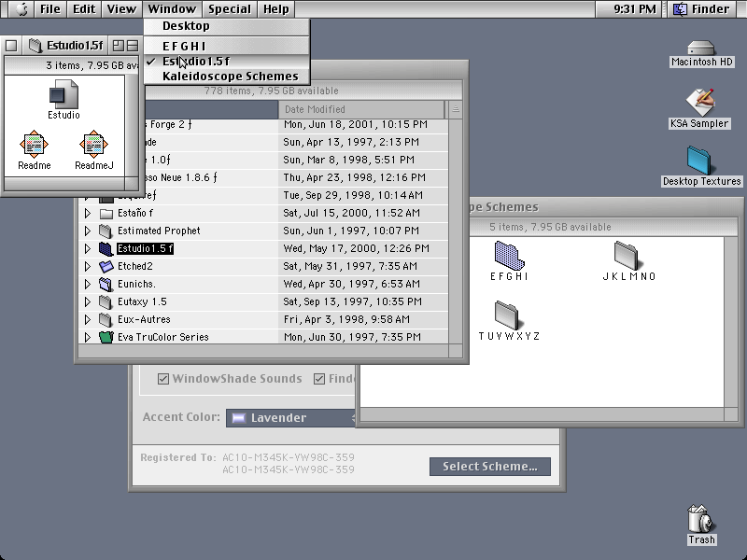This screenshot has height=560, width=747.
Task: Select the ReadmeJ document icon
Action: click(93, 145)
